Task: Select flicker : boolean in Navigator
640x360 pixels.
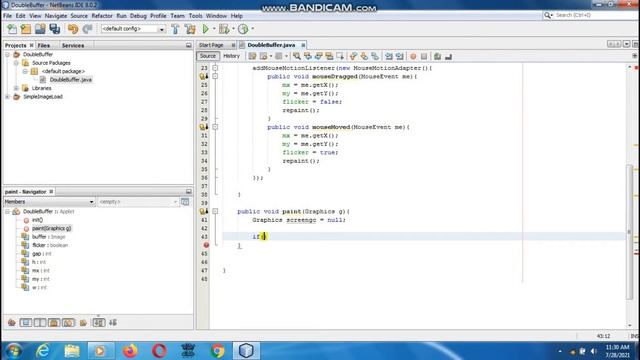Action: pos(50,245)
